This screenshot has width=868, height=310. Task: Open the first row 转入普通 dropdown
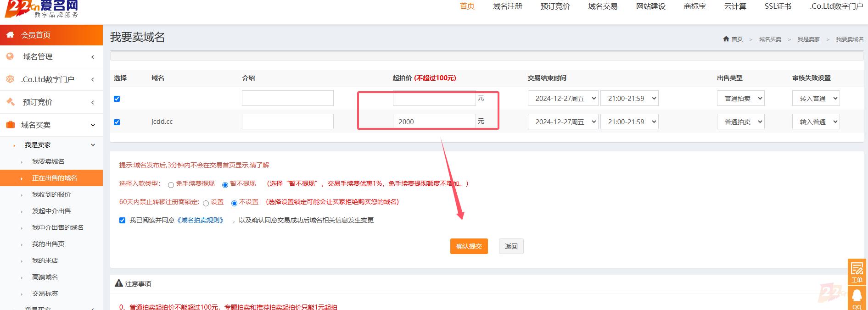(816, 98)
